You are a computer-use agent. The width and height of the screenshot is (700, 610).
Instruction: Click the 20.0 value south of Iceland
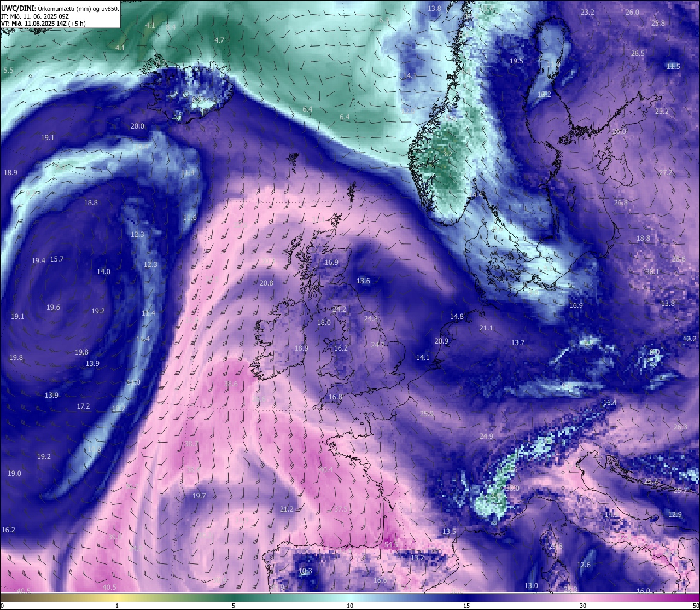tap(137, 126)
